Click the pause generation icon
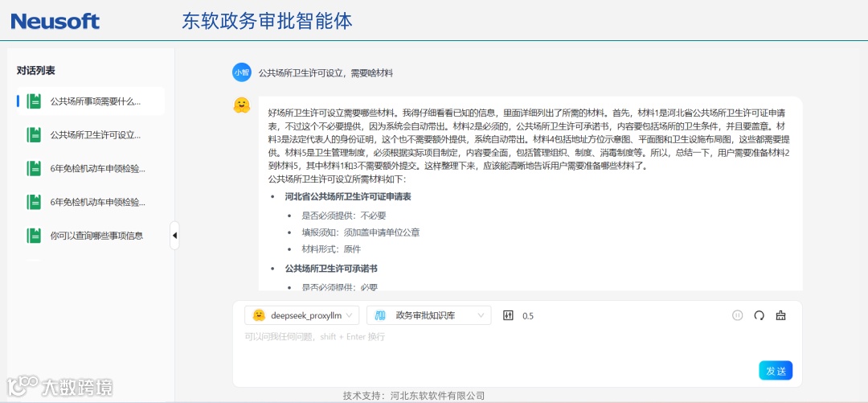The width and height of the screenshot is (868, 403). (x=737, y=315)
